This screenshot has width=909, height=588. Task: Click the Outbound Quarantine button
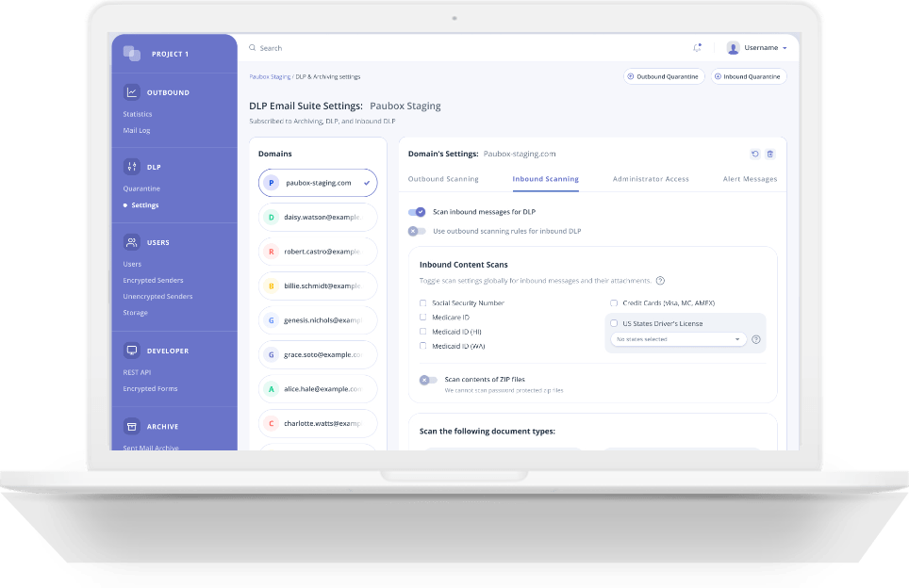click(x=664, y=76)
